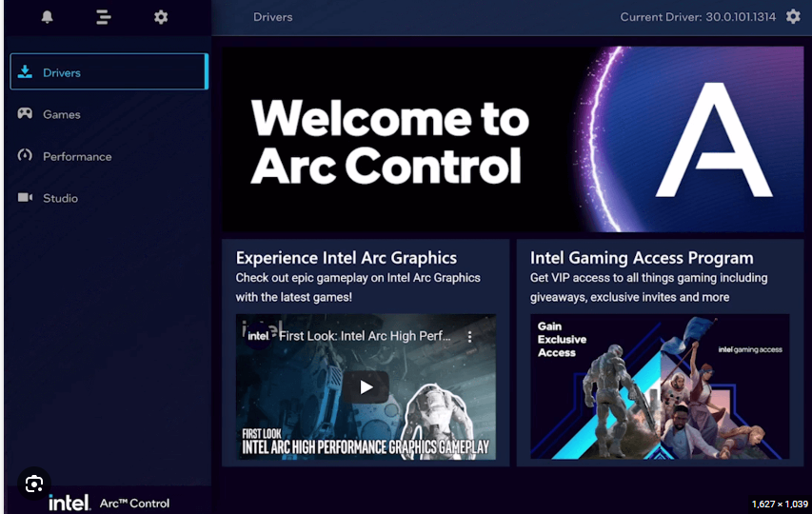Select the Games sidebar tab
This screenshot has width=812, height=514.
click(x=109, y=114)
